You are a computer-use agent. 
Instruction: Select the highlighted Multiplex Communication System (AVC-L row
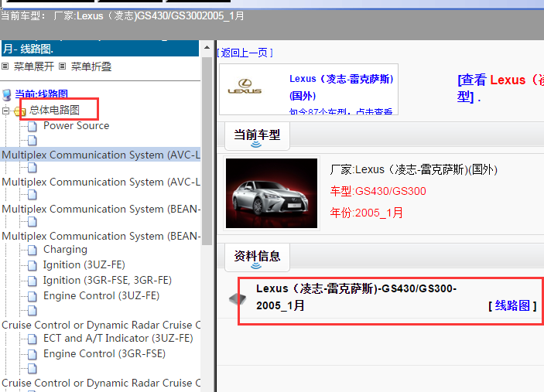(x=101, y=155)
